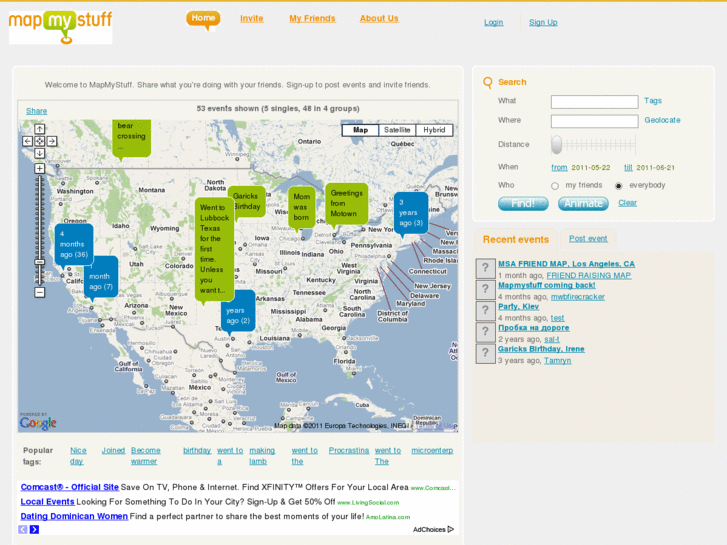The height and width of the screenshot is (545, 727).
Task: Click Party, Kiev event thumbnail
Action: tap(485, 311)
